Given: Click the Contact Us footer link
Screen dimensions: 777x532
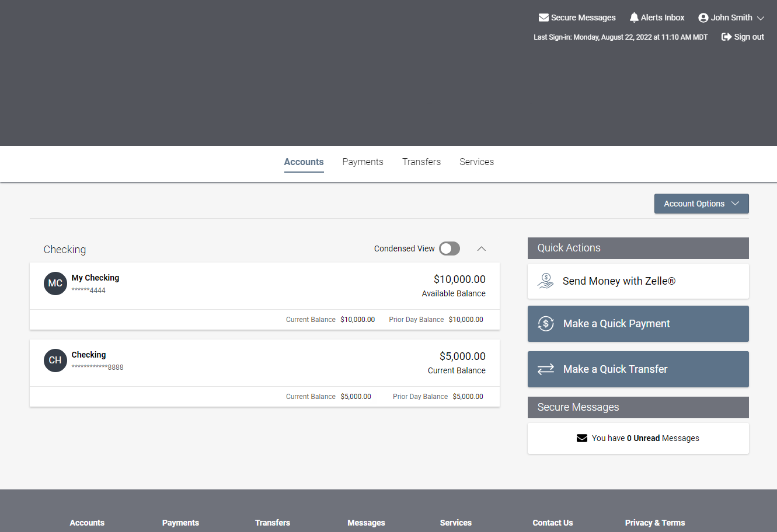Looking at the screenshot, I should tap(552, 523).
